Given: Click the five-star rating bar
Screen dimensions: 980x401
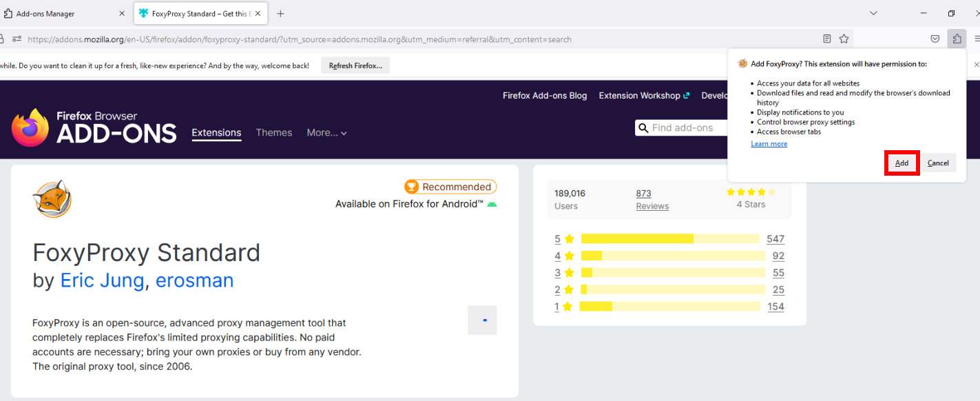Looking at the screenshot, I should pos(670,238).
